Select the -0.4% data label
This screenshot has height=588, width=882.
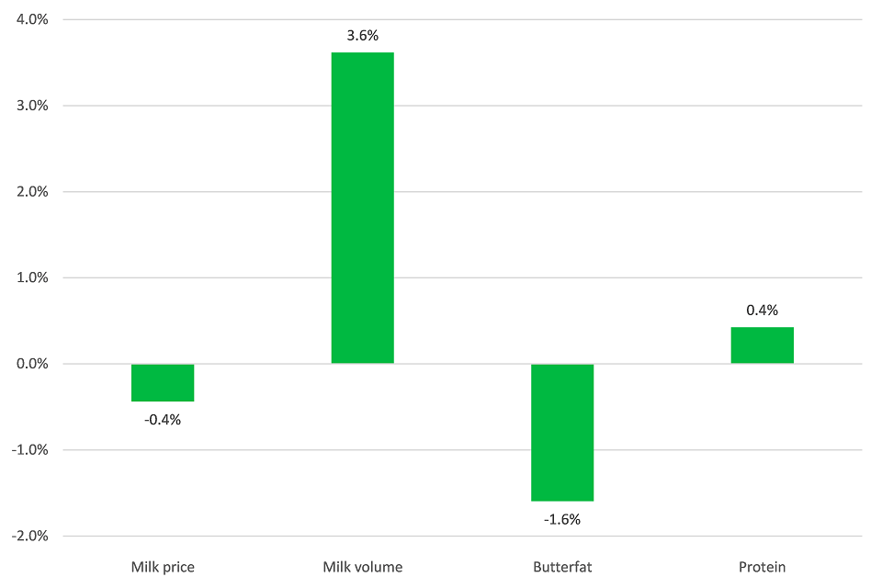coord(163,420)
